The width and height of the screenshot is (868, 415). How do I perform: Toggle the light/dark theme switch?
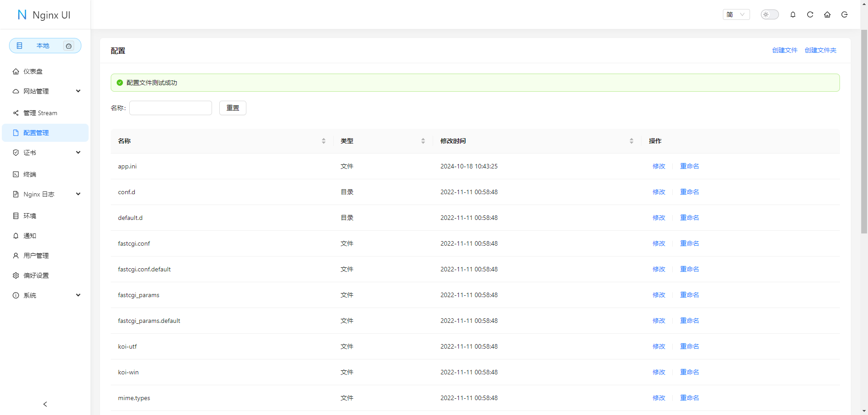[769, 14]
